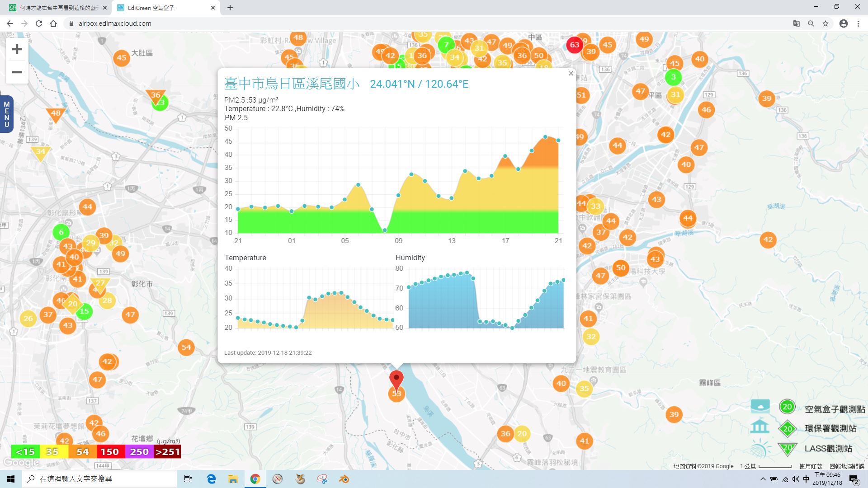Click the orange triangle LASS marker 36
Viewport: 868px width, 488px height.
(x=155, y=96)
